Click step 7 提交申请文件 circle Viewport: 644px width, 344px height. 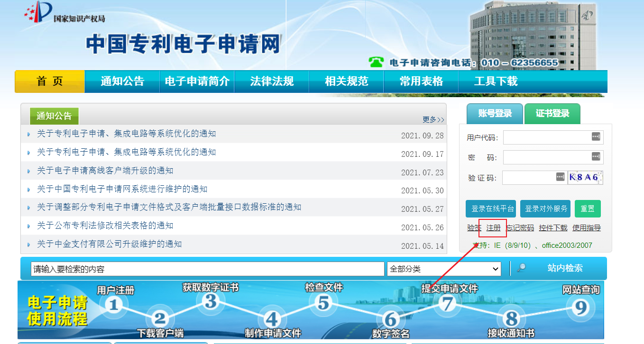[447, 303]
